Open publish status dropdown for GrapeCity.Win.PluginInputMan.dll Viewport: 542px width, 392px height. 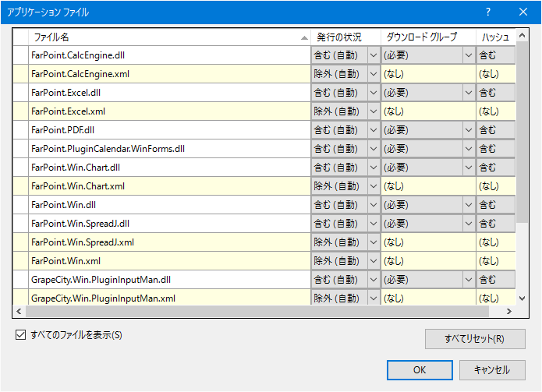point(374,280)
